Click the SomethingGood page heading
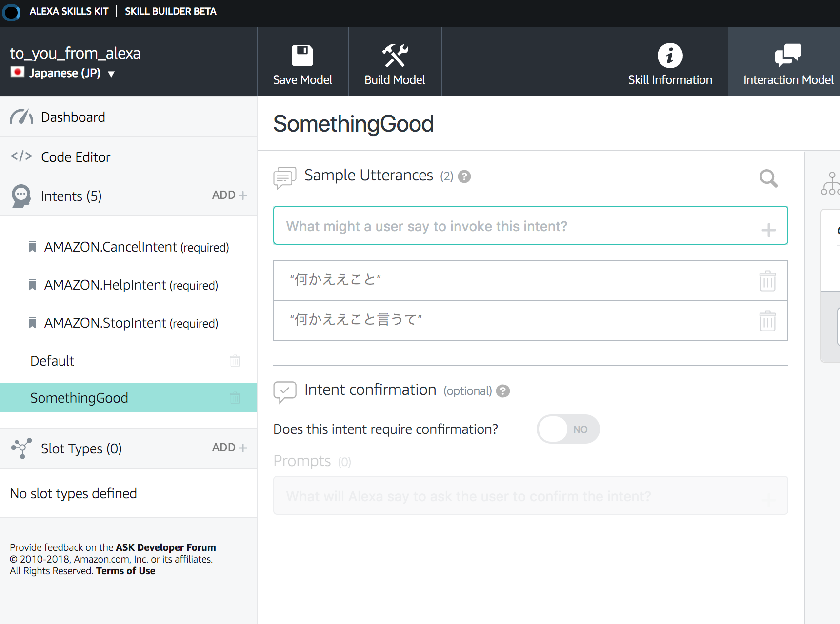The image size is (840, 624). coord(353,124)
